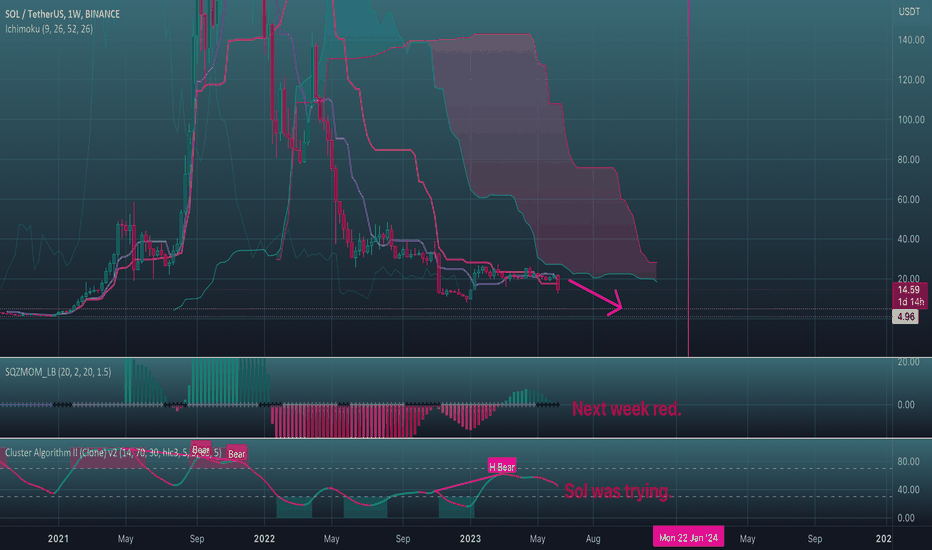Select the Cluster Algorithm II indicator label
The height and width of the screenshot is (550, 932).
coord(113,452)
